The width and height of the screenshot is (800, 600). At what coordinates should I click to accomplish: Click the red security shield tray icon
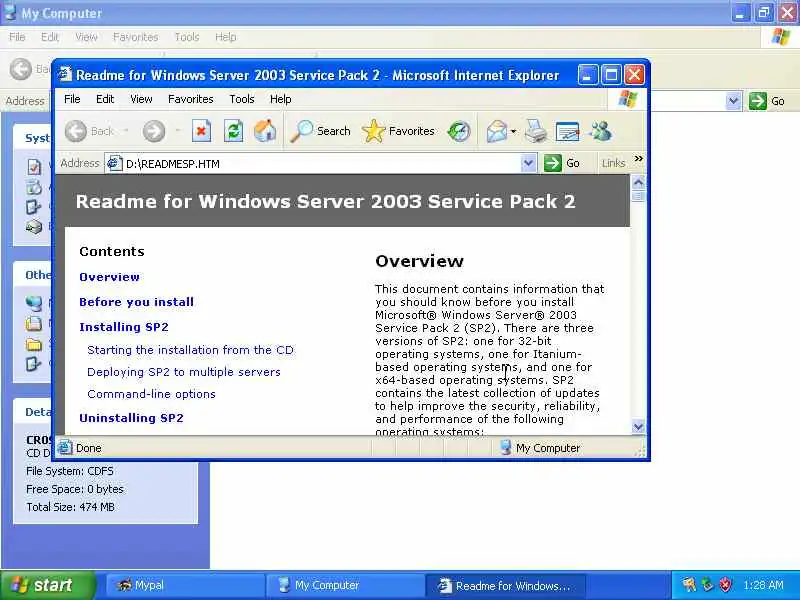pos(725,585)
